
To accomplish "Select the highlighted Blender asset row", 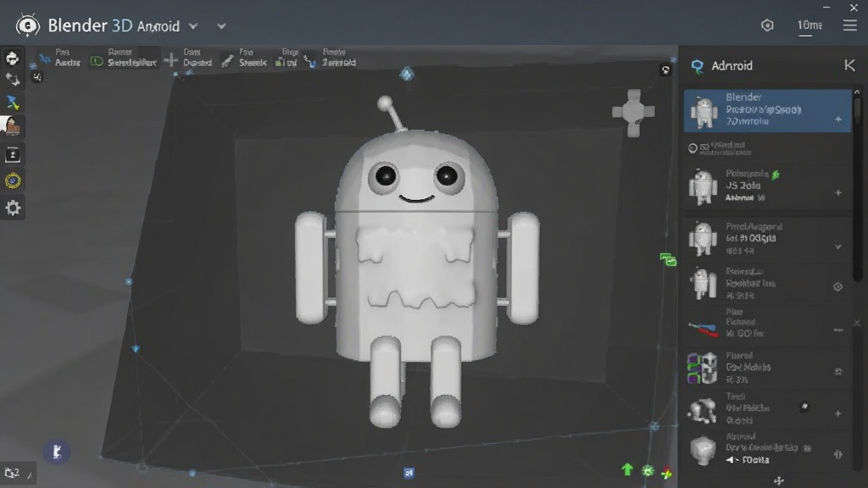I will [767, 111].
